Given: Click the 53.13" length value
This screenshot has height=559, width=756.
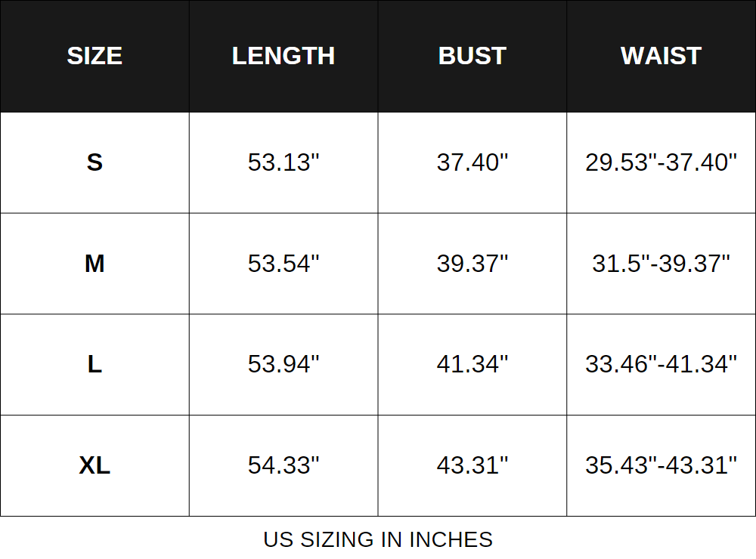Looking at the screenshot, I should (x=283, y=162).
